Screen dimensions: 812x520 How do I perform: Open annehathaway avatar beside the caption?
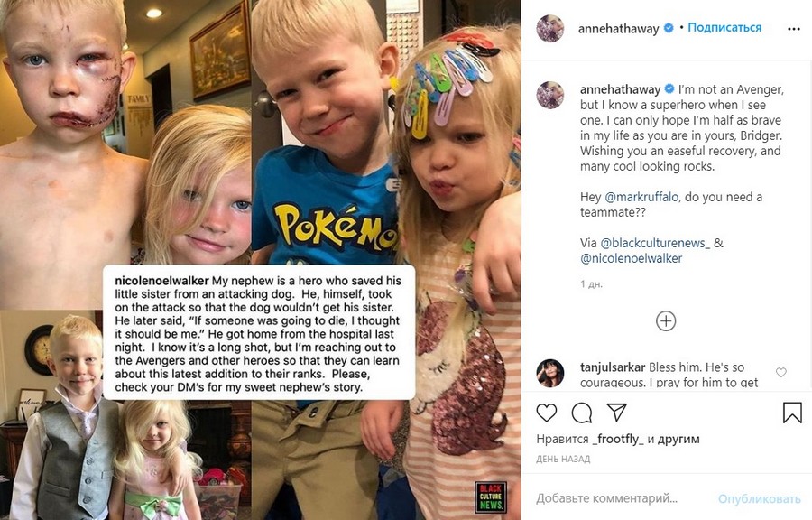[x=550, y=94]
